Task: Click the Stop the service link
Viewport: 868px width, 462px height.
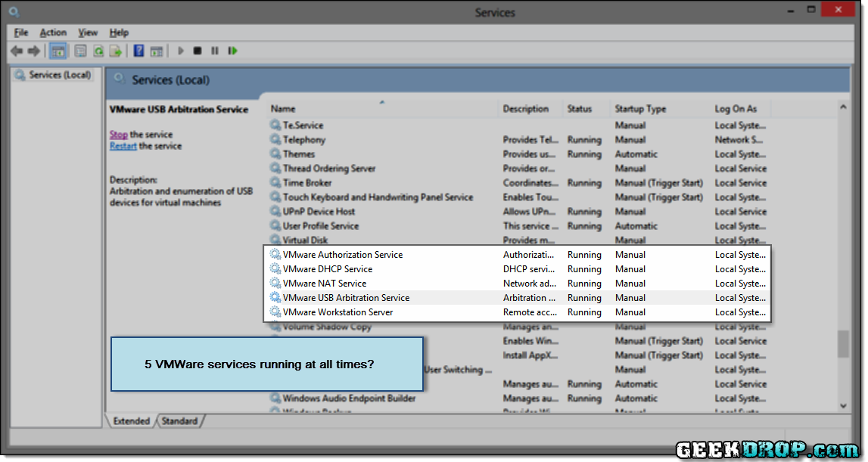Action: tap(119, 135)
